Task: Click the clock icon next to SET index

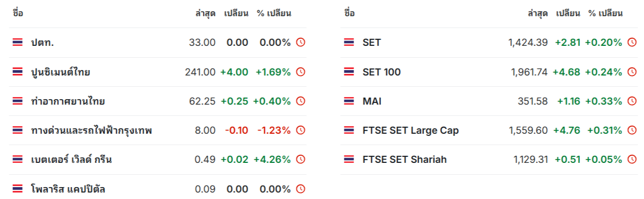Action: (632, 43)
